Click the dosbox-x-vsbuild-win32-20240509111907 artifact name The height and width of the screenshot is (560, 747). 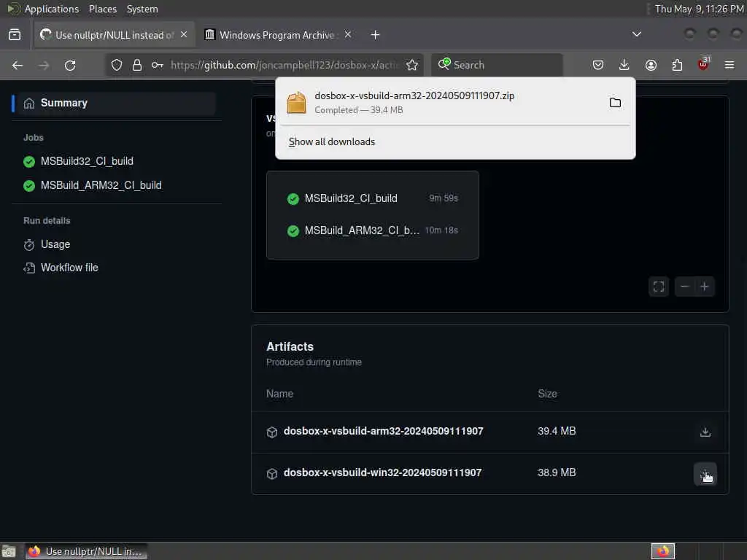(x=382, y=472)
